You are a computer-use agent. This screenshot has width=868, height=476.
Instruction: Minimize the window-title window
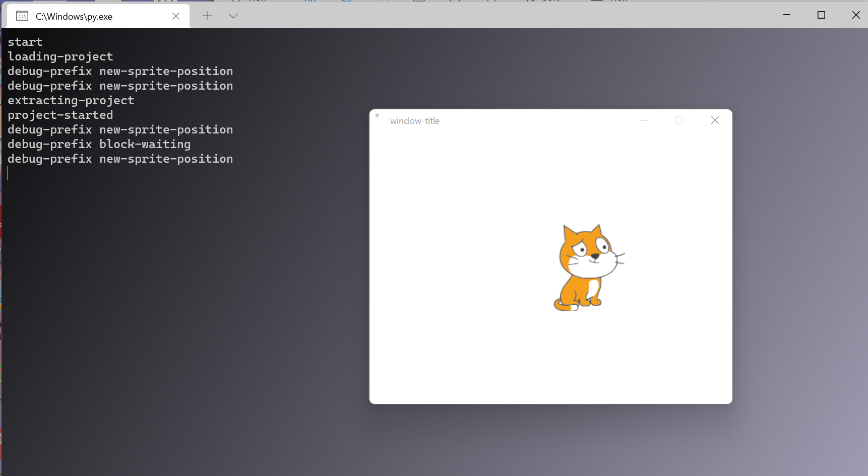[644, 120]
